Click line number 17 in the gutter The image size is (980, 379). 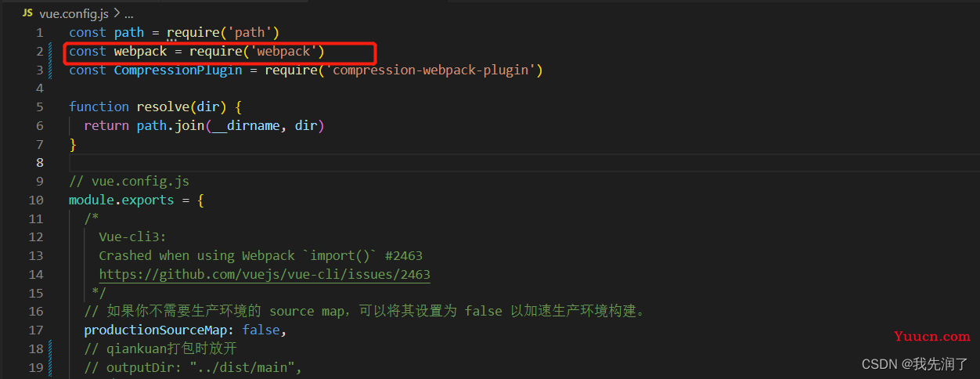click(x=36, y=330)
